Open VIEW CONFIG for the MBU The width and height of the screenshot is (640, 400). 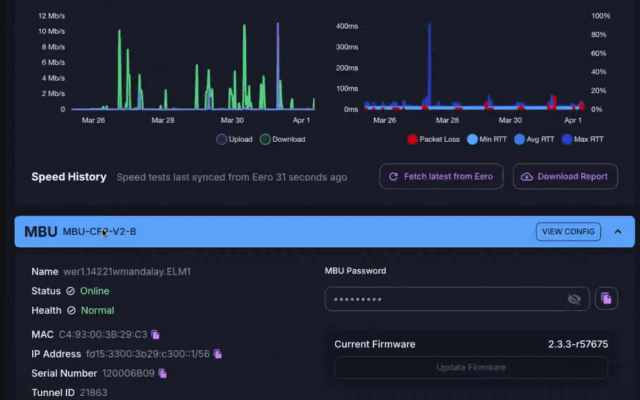point(568,232)
